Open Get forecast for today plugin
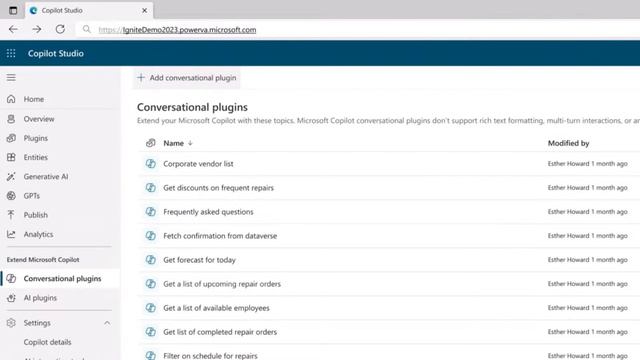The width and height of the screenshot is (640, 360). (199, 260)
